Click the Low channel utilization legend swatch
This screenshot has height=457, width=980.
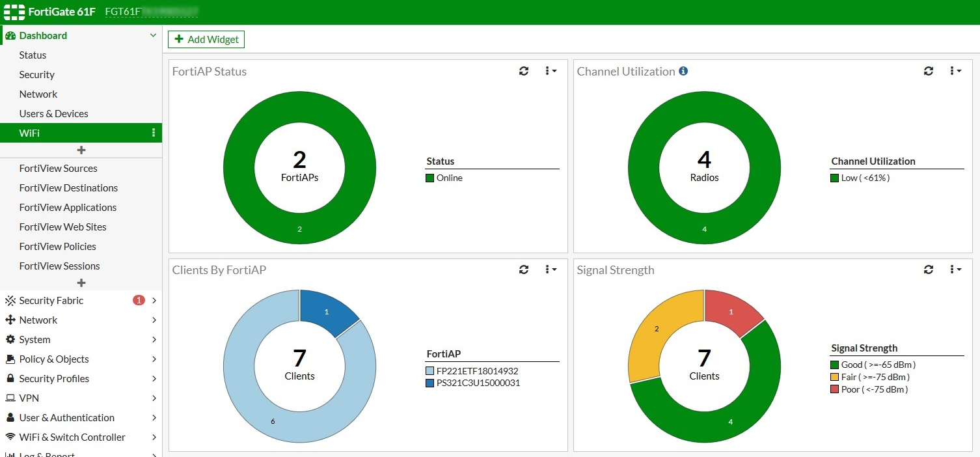coord(834,178)
